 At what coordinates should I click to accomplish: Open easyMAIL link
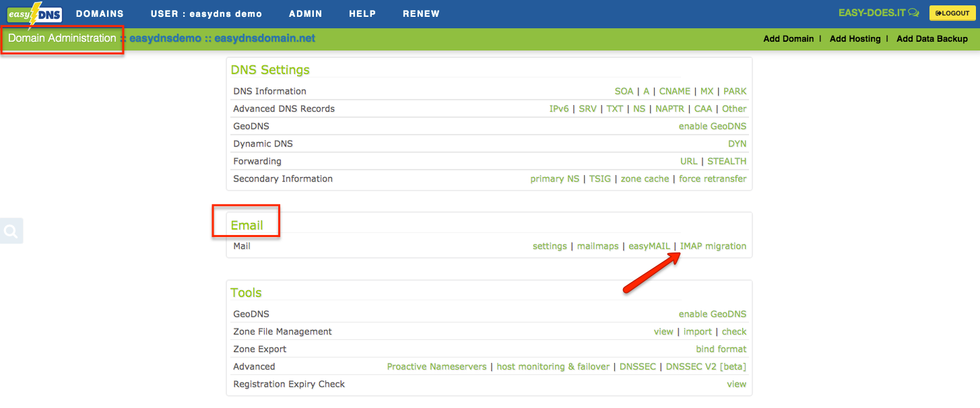[649, 246]
